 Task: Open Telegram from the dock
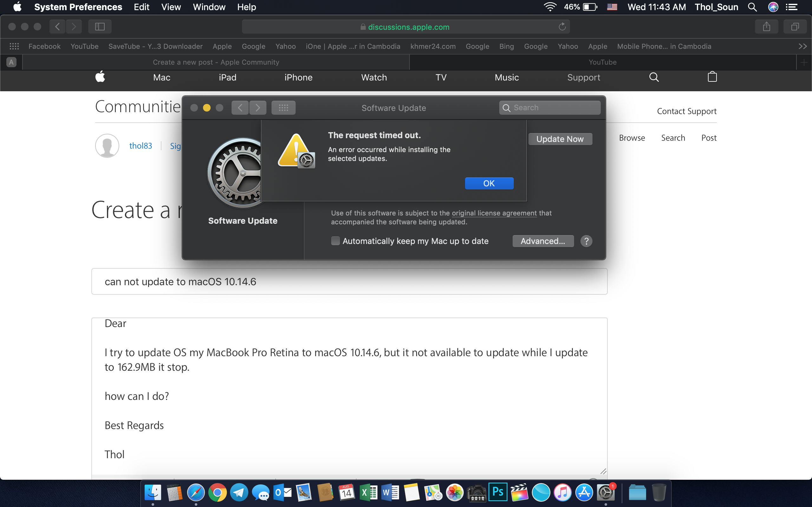[x=239, y=492]
